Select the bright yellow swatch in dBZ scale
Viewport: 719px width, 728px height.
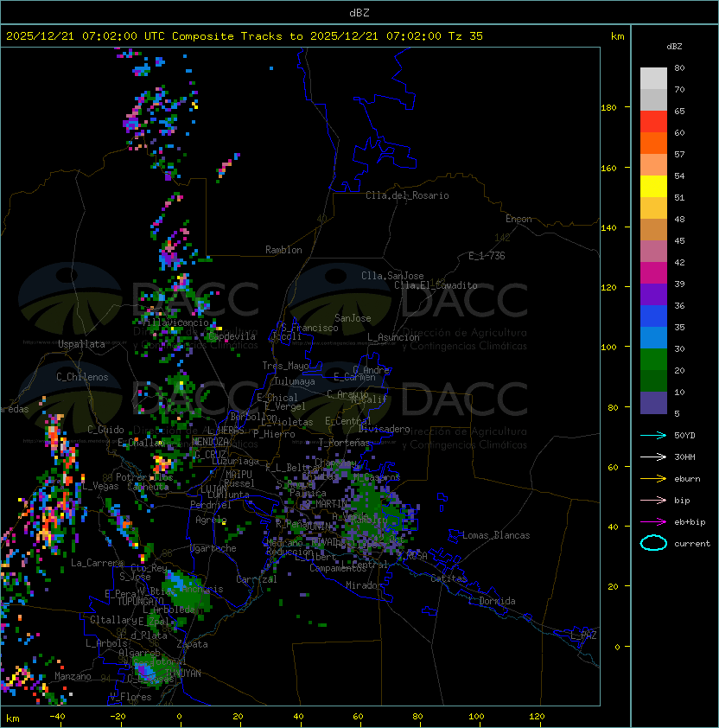pos(653,186)
